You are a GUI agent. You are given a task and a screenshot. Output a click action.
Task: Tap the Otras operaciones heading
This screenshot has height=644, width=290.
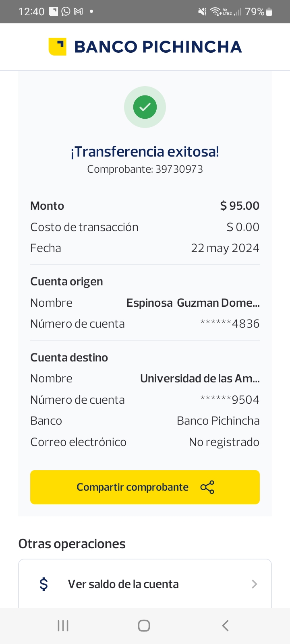pyautogui.click(x=72, y=544)
